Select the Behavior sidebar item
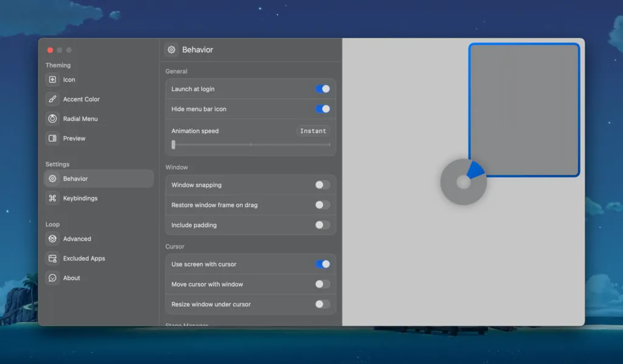 pyautogui.click(x=99, y=179)
